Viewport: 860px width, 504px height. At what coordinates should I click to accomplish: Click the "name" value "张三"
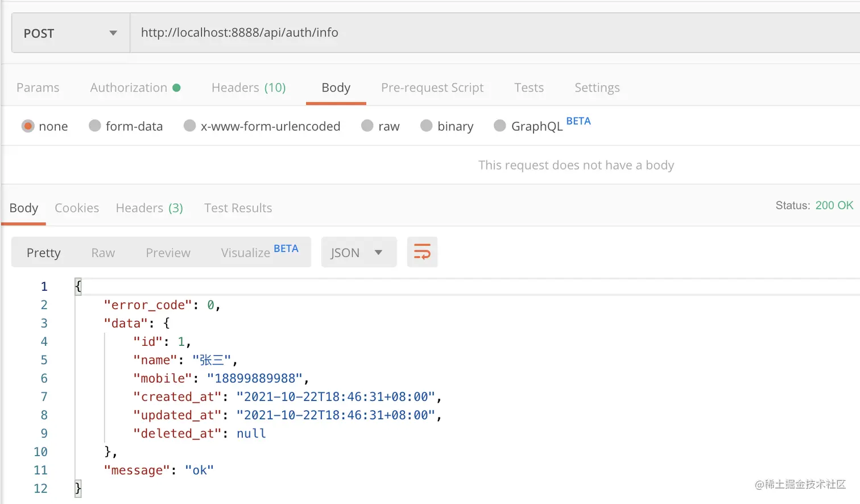[x=212, y=360]
